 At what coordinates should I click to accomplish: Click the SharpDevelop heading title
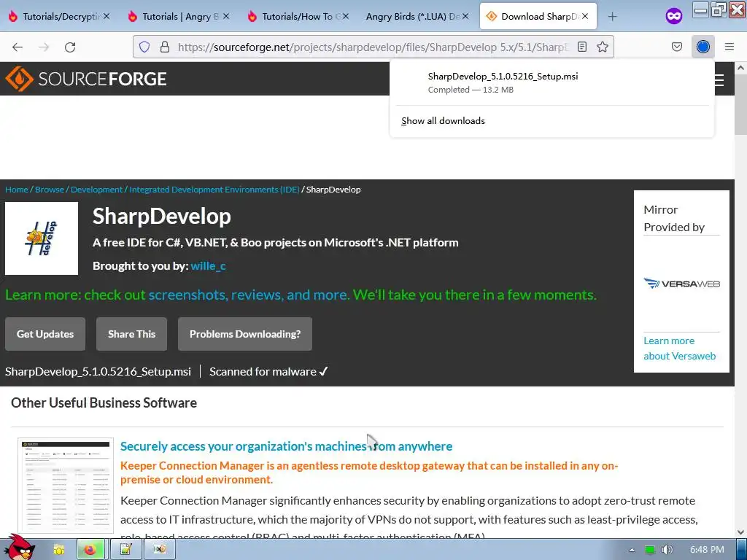tap(161, 216)
